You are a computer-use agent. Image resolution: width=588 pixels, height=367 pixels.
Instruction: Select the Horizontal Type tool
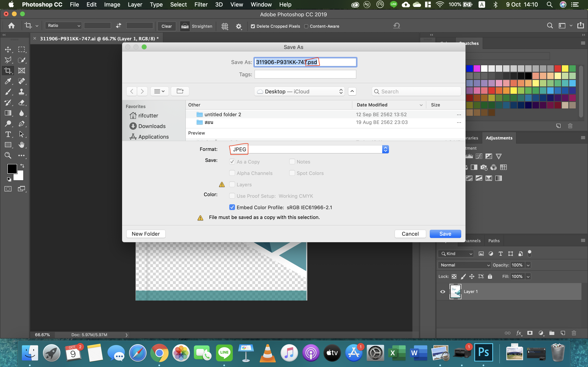8,134
